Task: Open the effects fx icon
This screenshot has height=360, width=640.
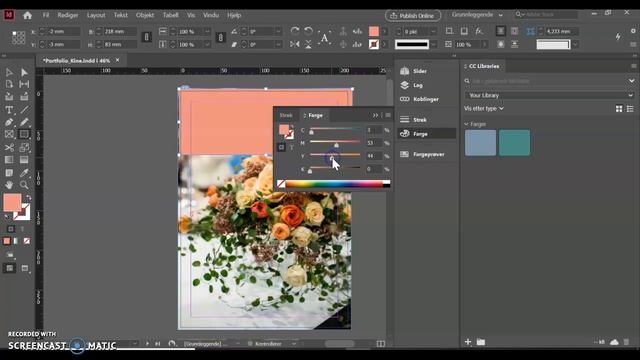Action: pyautogui.click(x=479, y=31)
